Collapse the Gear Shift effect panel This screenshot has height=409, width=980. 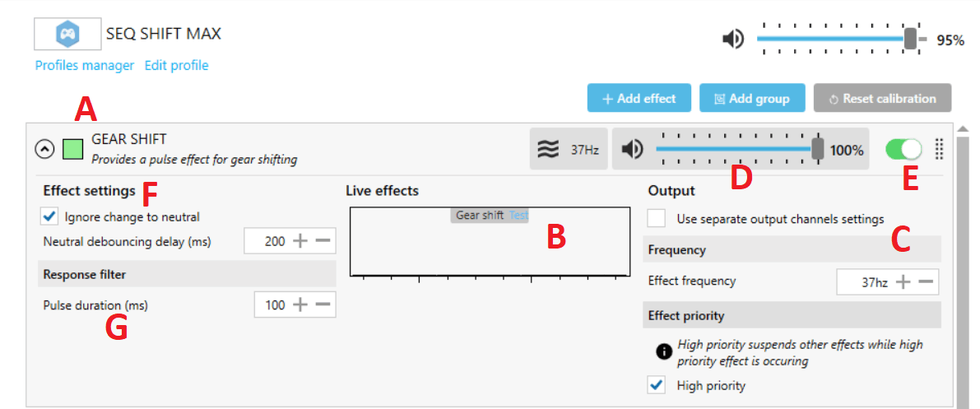pos(44,149)
